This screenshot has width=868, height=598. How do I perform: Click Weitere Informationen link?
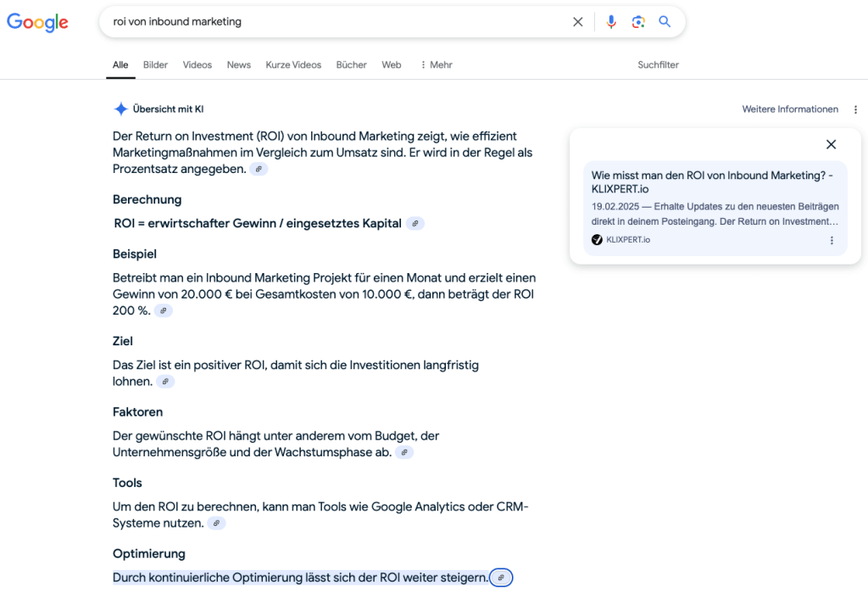[x=790, y=109]
